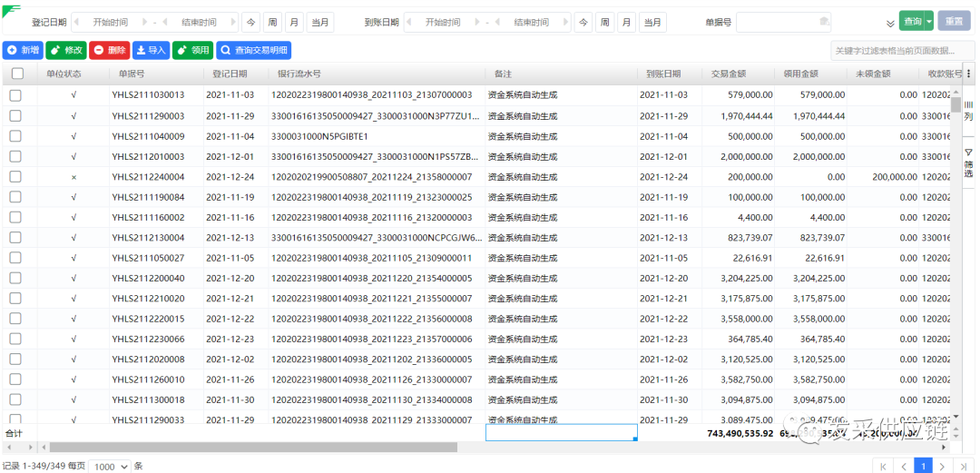
Task: Select 当月 shortcut for 到账日期
Action: (652, 22)
